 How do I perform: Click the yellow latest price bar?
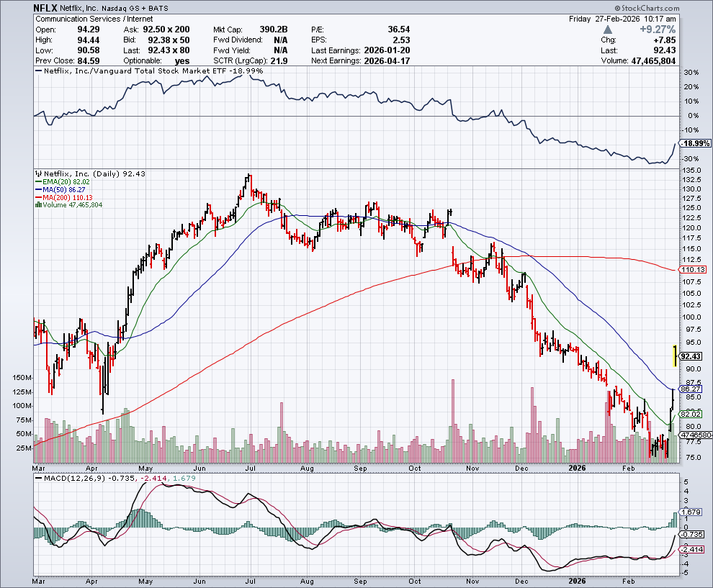point(674,356)
